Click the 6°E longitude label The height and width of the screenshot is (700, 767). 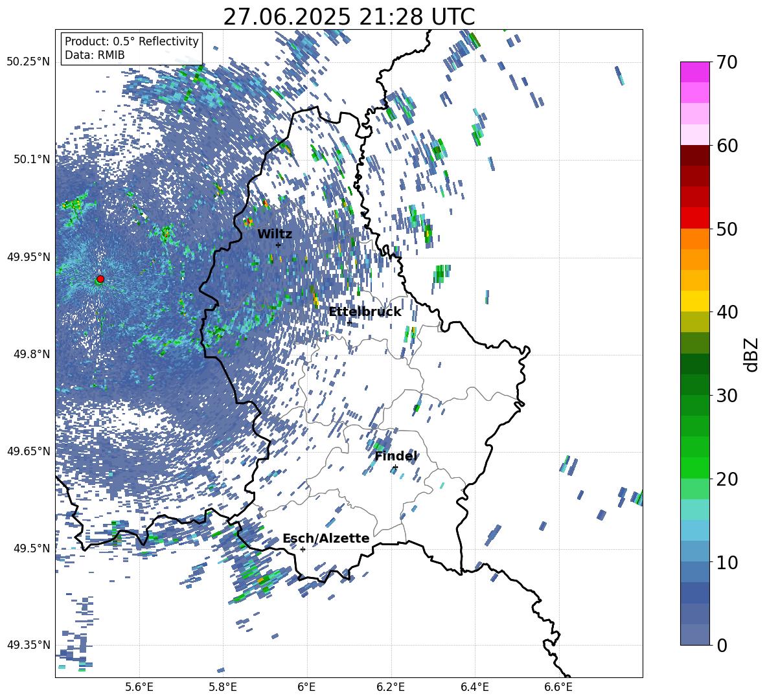tap(306, 687)
